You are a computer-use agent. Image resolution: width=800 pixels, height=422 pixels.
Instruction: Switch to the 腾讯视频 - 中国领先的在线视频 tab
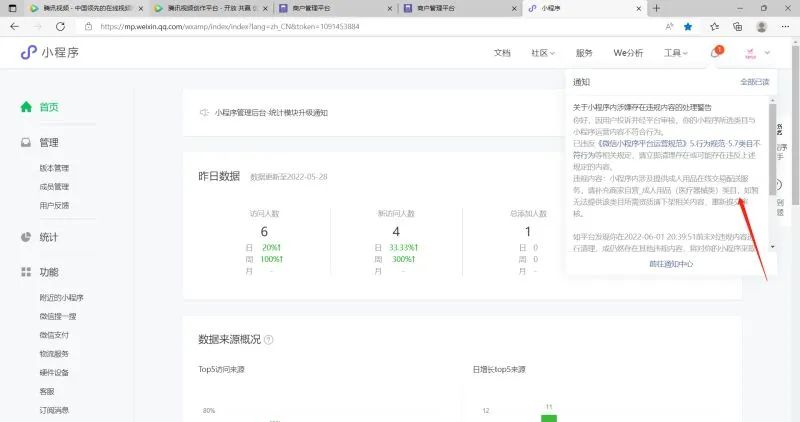85,8
